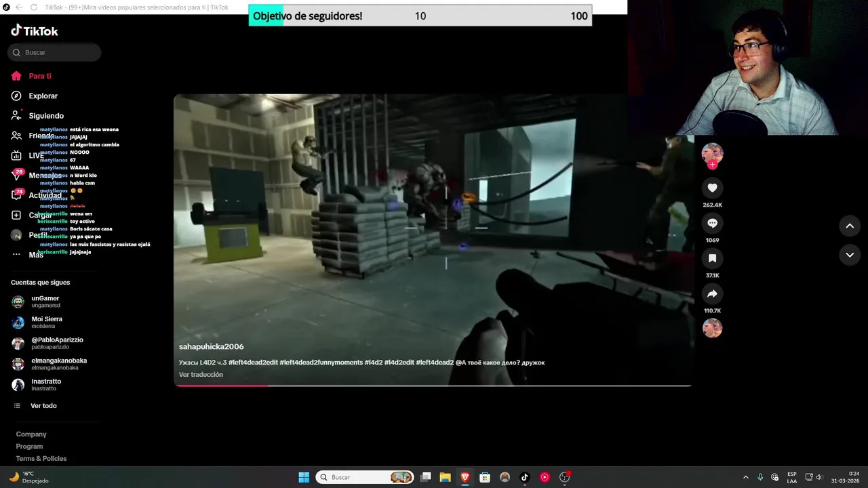This screenshot has height=488, width=868.
Task: Open Moi Sierra followed account
Action: [47, 322]
